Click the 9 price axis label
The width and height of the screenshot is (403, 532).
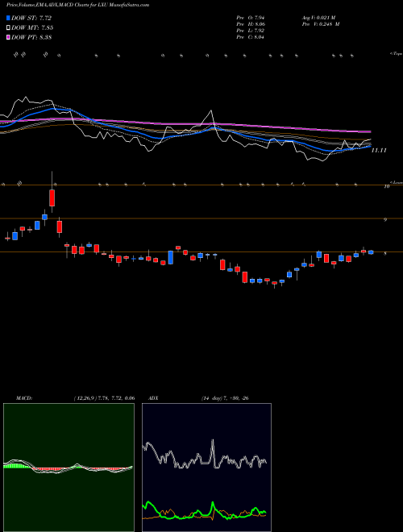point(385,219)
